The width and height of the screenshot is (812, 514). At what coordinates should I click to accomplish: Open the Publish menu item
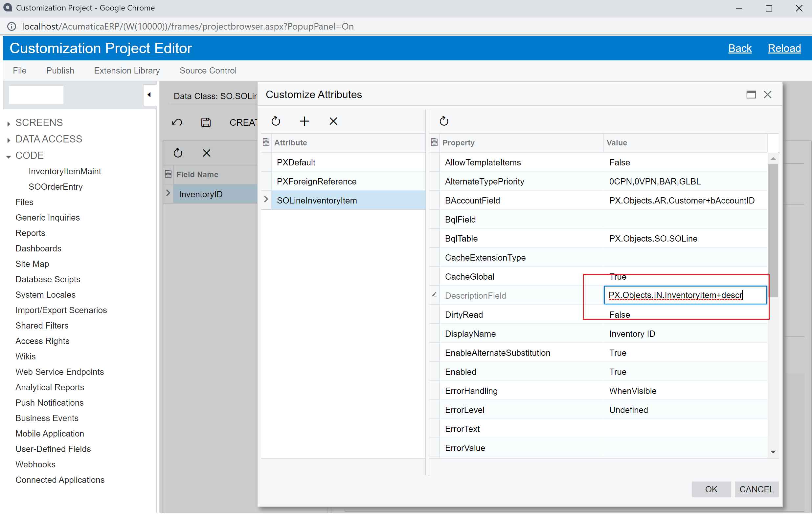point(59,70)
